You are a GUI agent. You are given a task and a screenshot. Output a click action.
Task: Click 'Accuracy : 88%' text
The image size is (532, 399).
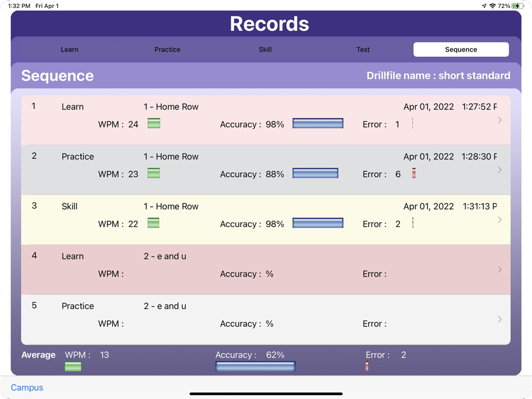pyautogui.click(x=252, y=174)
